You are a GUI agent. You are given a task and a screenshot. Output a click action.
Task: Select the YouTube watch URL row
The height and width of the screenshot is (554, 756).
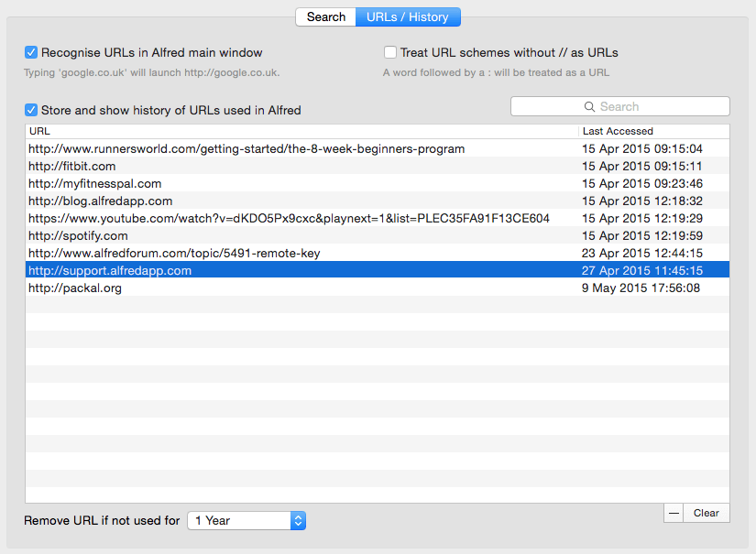pyautogui.click(x=289, y=218)
